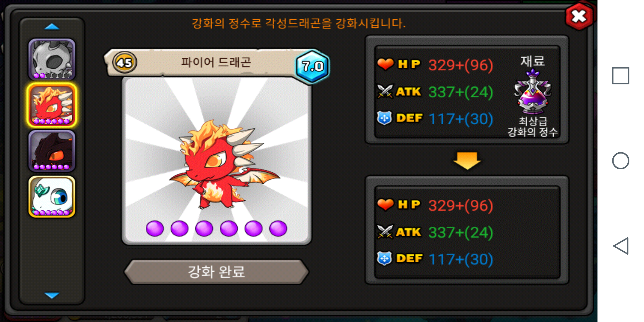Viewport: 644px width, 322px height.
Task: Tap the Android home circle button
Action: (621, 161)
